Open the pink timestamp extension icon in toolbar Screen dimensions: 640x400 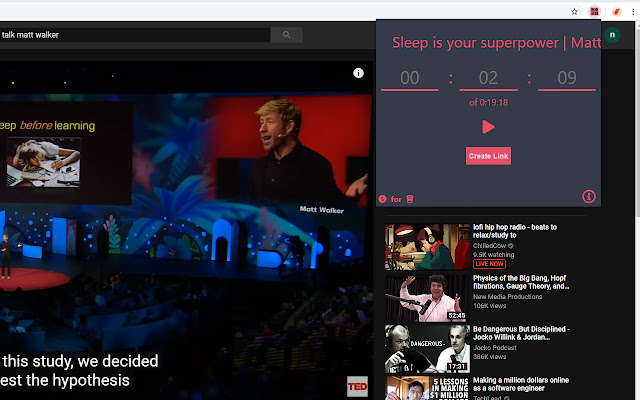(594, 11)
